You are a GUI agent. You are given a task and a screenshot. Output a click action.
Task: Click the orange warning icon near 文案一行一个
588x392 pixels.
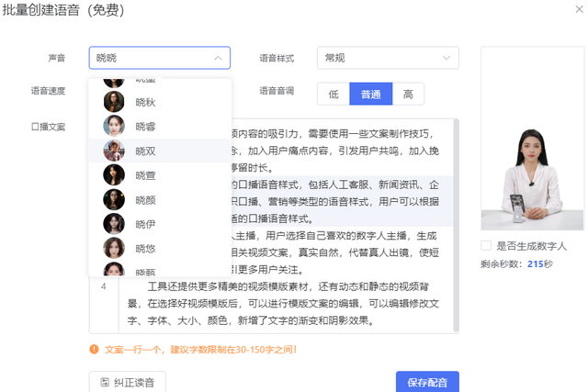94,349
